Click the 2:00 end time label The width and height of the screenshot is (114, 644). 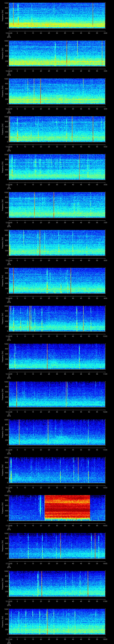105,33
